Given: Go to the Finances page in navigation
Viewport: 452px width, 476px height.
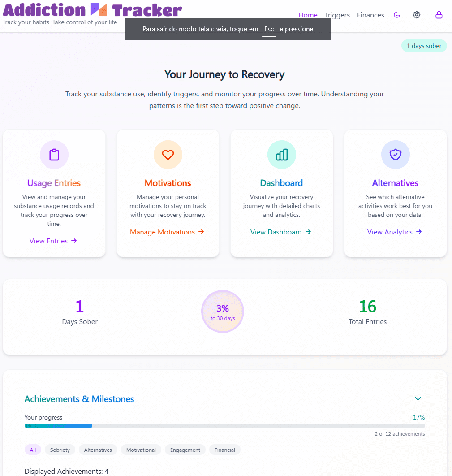Looking at the screenshot, I should click(370, 15).
